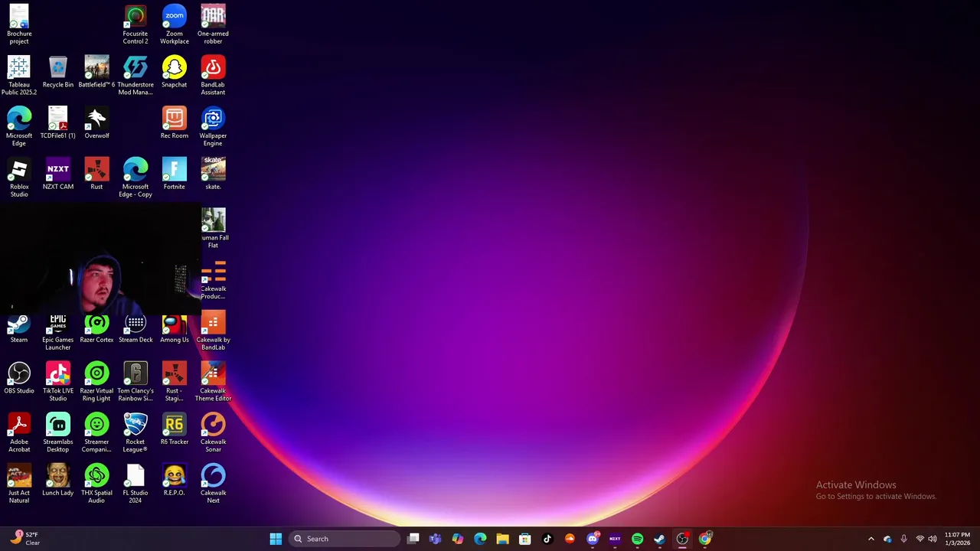
Task: Select the OBS Studio desktop shortcut
Action: 19,378
